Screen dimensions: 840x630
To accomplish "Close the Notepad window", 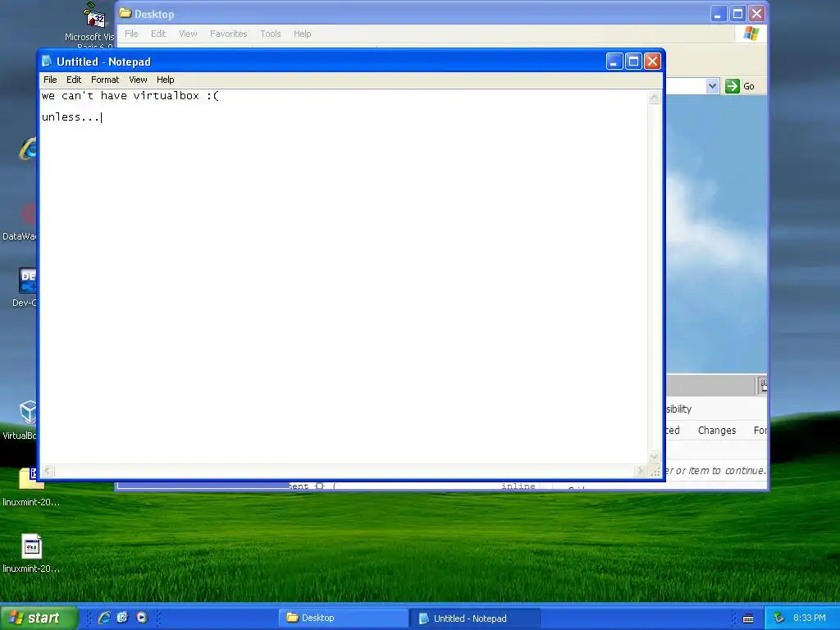I will point(652,62).
